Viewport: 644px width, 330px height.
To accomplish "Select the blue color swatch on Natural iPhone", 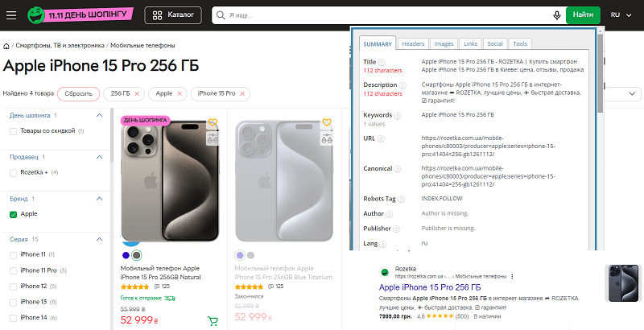I will click(x=126, y=255).
